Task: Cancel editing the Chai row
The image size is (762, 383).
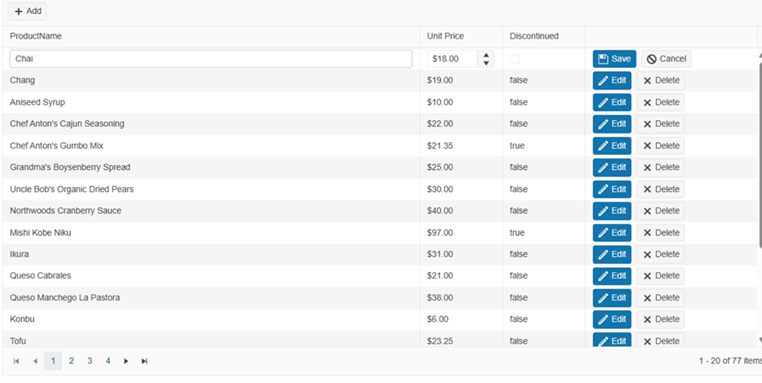Action: coord(666,59)
